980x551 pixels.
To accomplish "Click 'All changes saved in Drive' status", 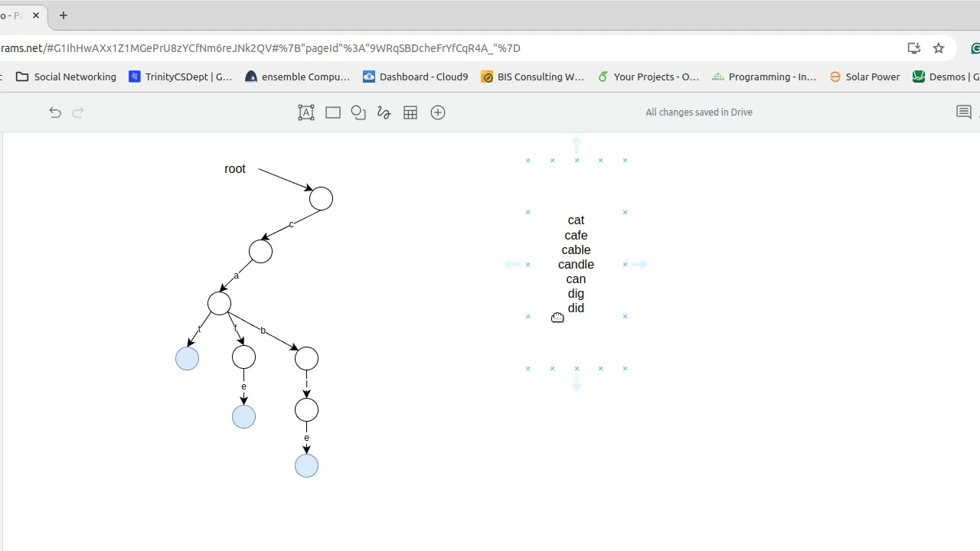I will click(x=699, y=112).
